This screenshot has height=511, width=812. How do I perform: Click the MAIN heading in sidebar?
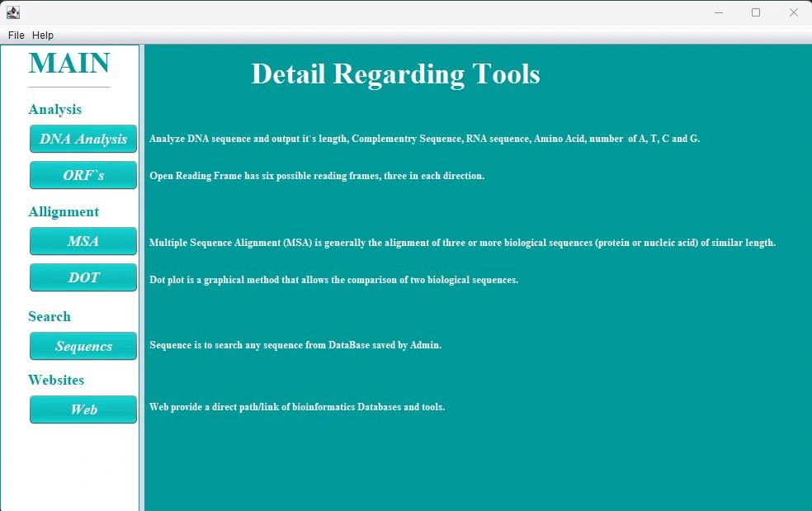69,64
